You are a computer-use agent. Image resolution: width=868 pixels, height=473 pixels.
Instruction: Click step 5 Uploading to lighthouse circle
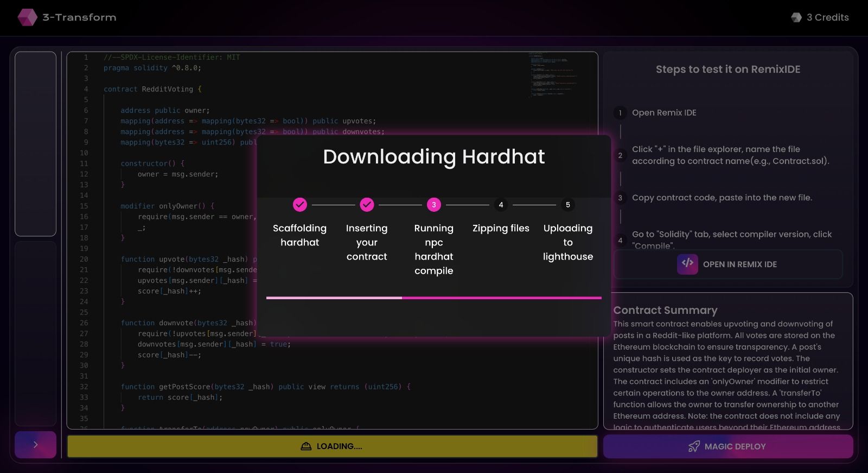tap(568, 205)
